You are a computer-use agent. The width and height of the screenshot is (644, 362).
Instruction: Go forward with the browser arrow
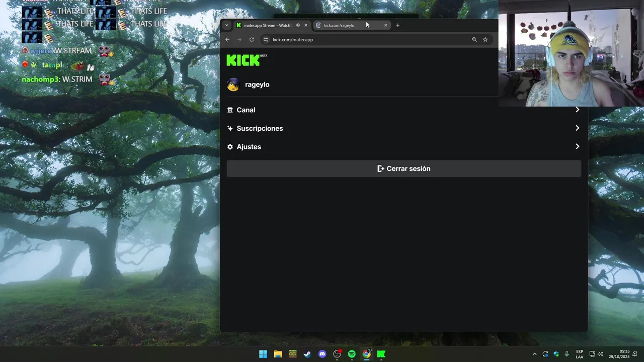click(239, 39)
